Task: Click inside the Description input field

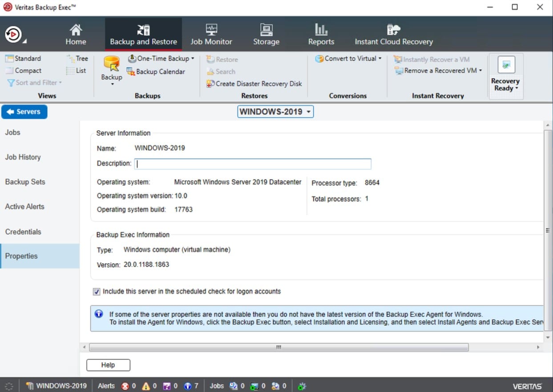Action: coord(252,164)
